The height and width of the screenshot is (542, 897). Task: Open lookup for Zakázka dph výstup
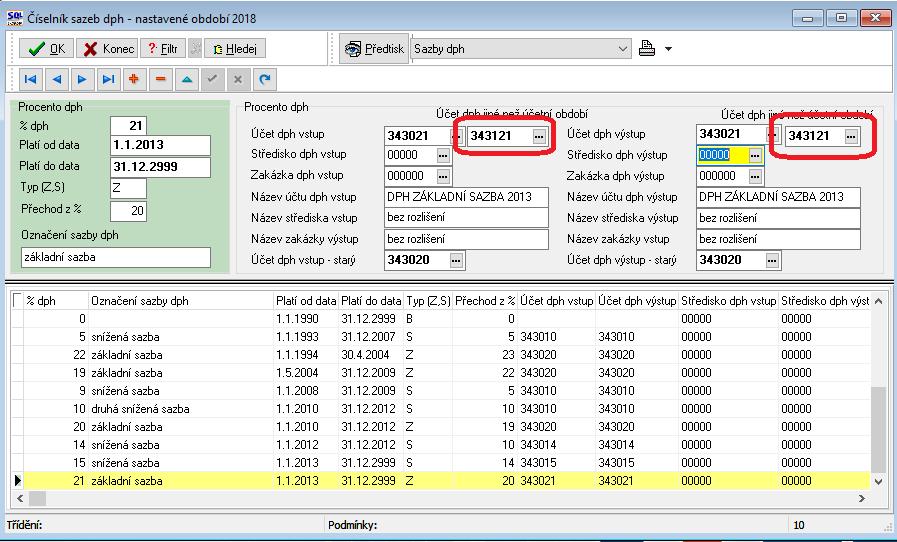point(755,176)
